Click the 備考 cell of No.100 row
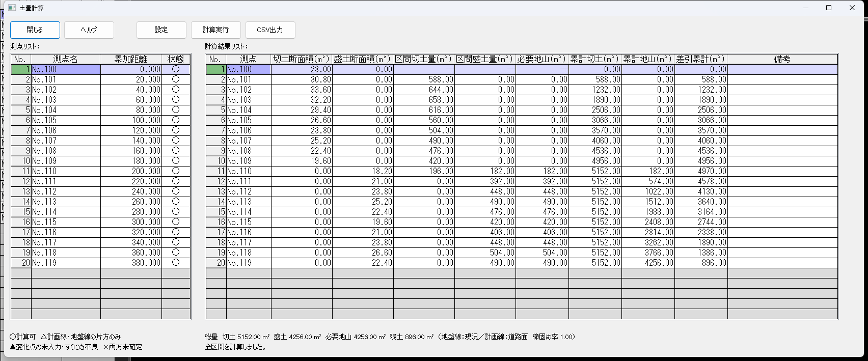868x361 pixels. [x=782, y=69]
